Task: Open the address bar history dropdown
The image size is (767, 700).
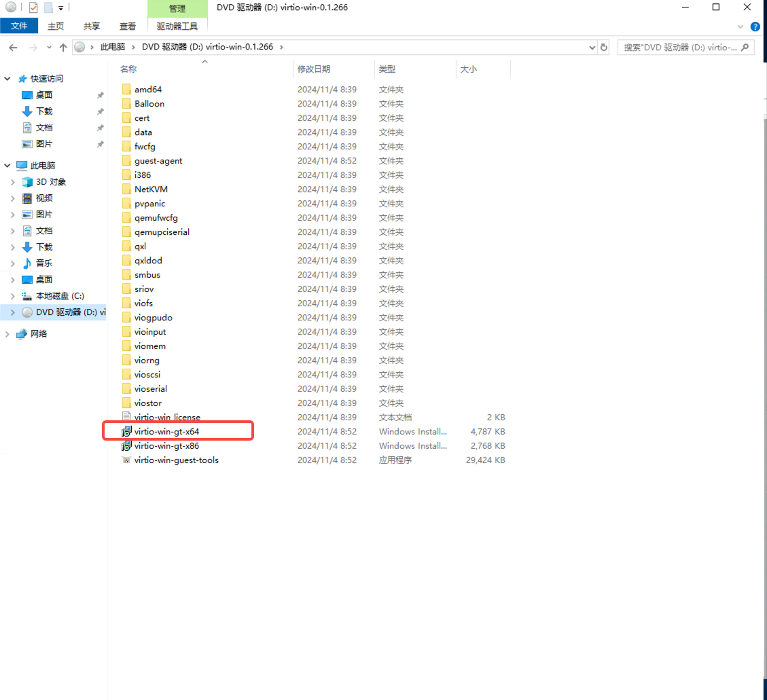Action: pos(592,48)
